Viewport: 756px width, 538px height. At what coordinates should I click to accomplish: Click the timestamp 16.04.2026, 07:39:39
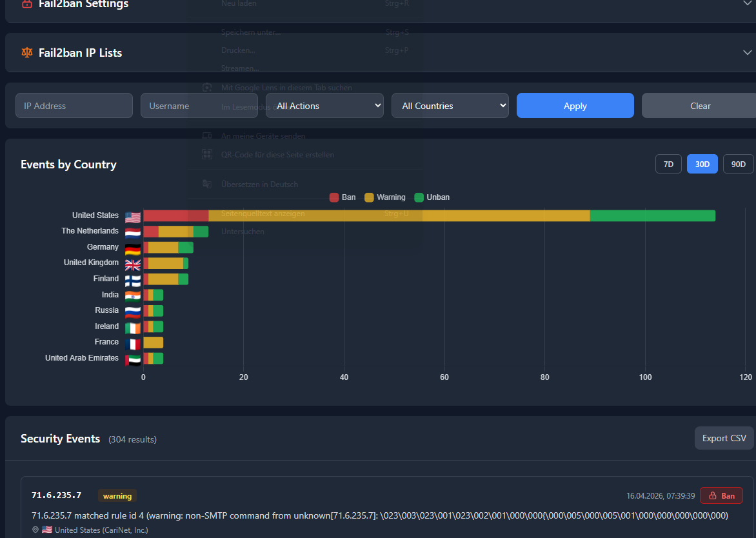pos(661,495)
